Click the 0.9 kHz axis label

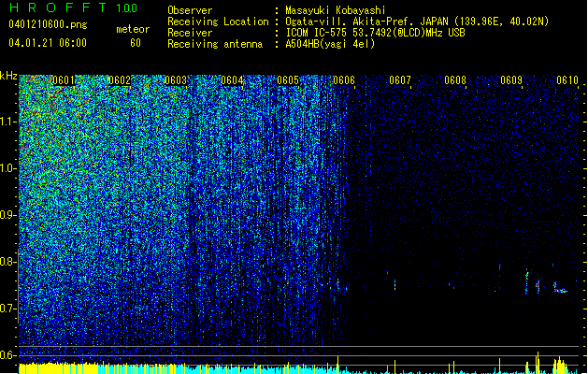pos(7,215)
